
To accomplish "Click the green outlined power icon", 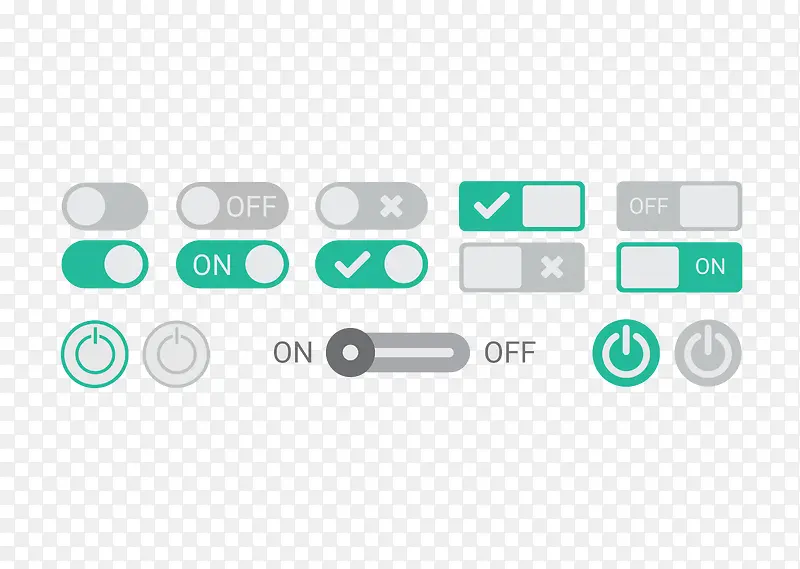I will coord(95,354).
